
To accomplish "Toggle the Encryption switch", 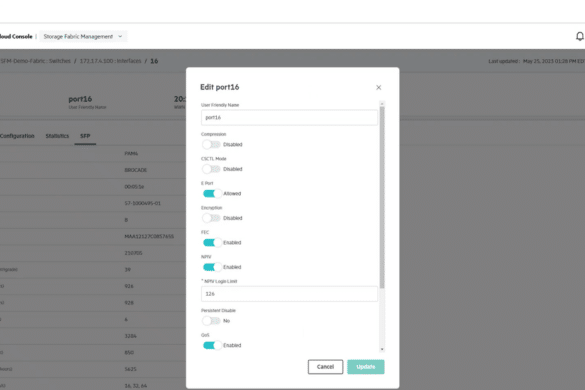I will pos(211,218).
